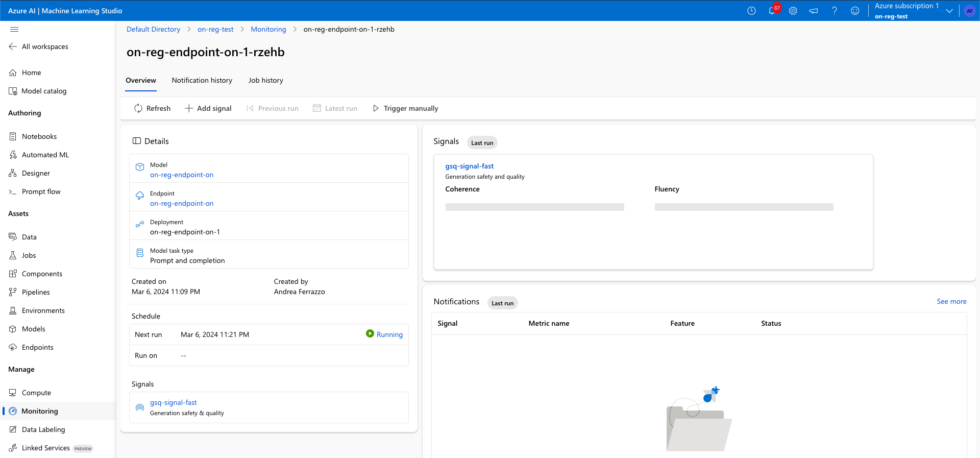Image resolution: width=980 pixels, height=458 pixels.
Task: Open Environments icon in sidebar
Action: 13,310
